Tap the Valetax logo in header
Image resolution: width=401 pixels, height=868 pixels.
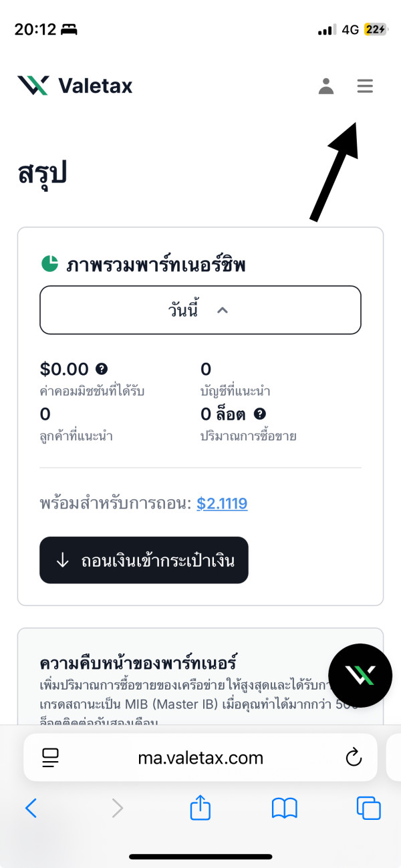[75, 86]
